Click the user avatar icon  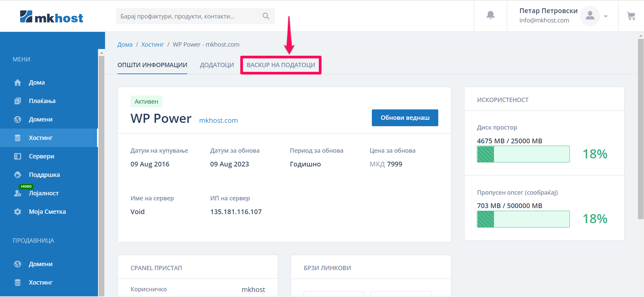590,16
